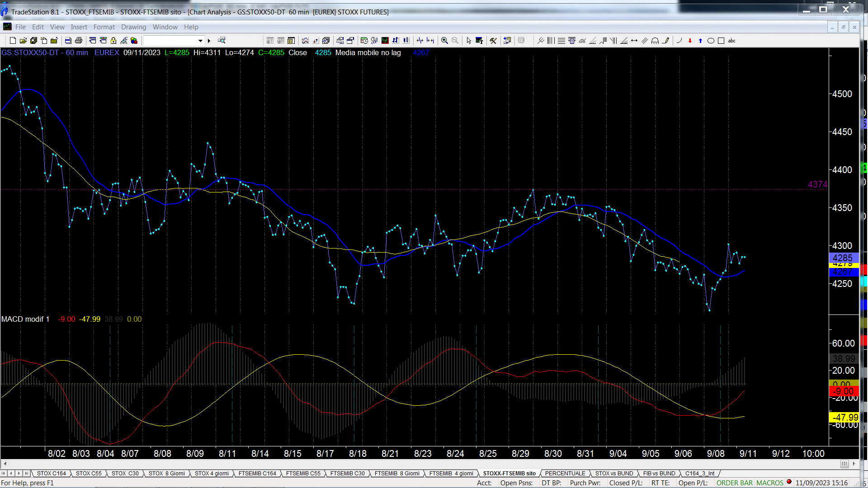Click the first-tab navigation arrow
This screenshot has width=868, height=488.
[x=4, y=474]
